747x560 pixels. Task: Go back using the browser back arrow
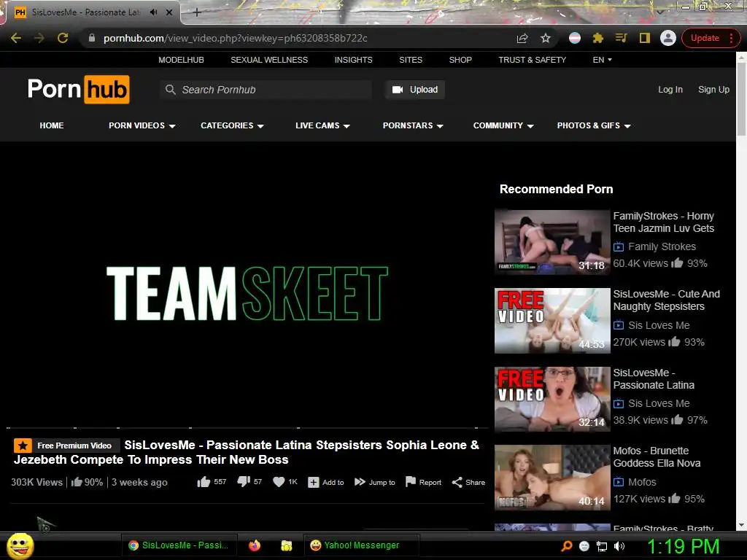(x=16, y=38)
